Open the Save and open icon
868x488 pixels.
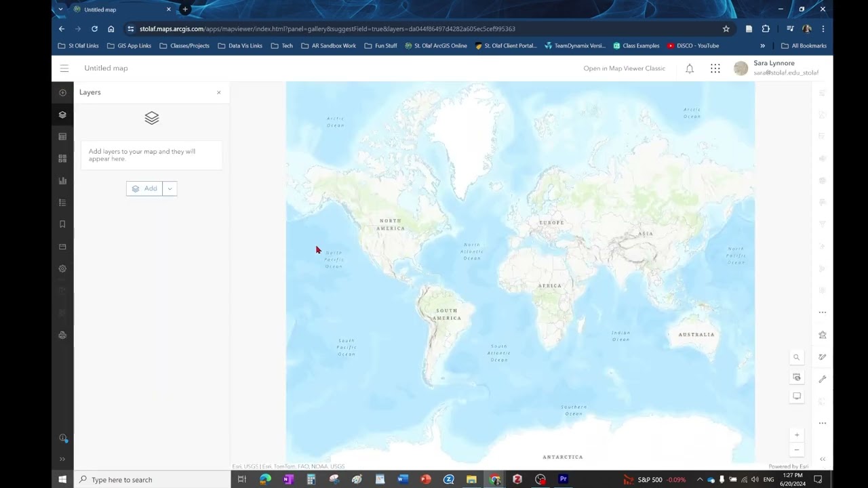pyautogui.click(x=62, y=247)
